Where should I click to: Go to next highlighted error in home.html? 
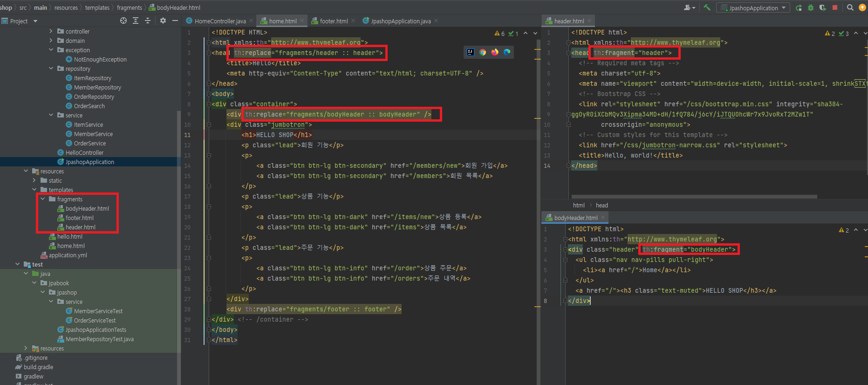pos(535,33)
